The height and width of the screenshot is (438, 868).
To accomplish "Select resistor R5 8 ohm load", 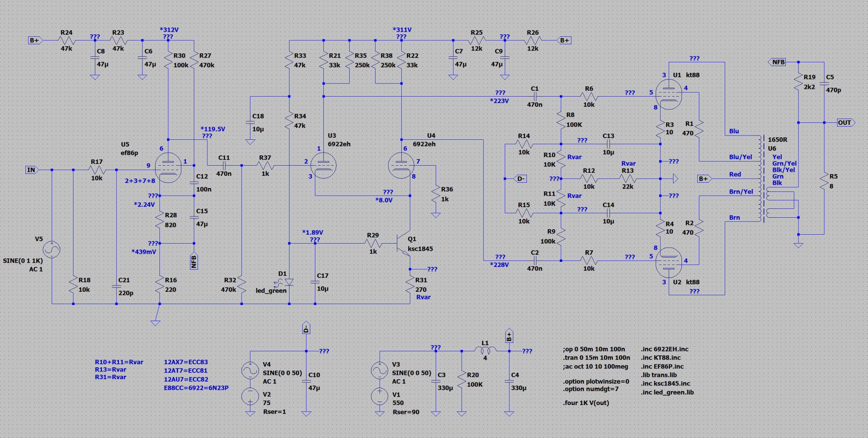I will click(x=824, y=181).
